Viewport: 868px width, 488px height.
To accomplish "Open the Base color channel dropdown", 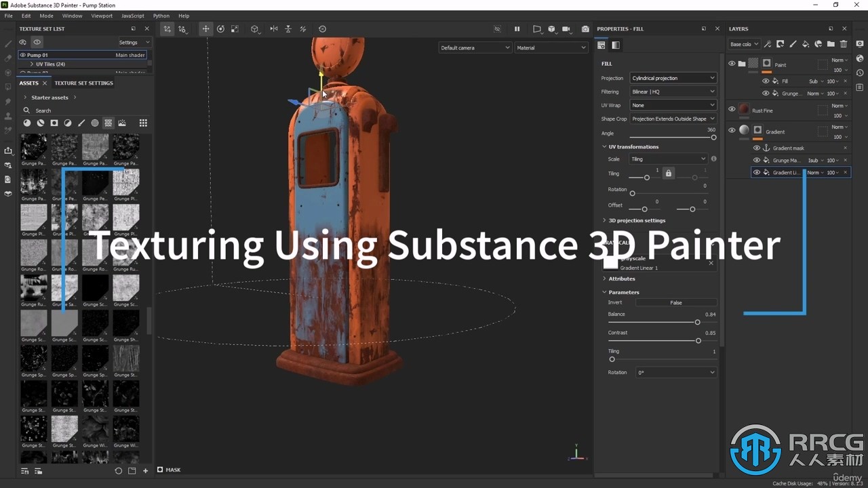I will coord(744,44).
